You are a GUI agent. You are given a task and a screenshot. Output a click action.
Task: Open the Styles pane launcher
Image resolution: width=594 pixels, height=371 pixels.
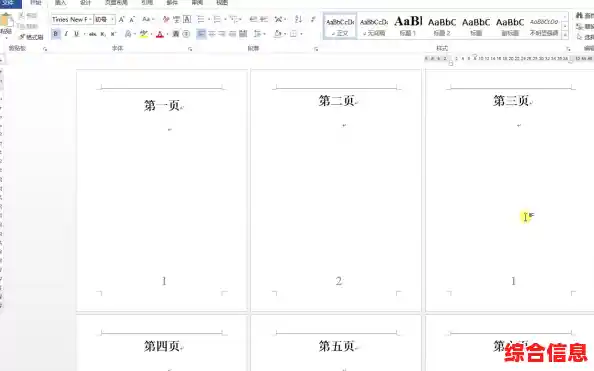click(568, 49)
